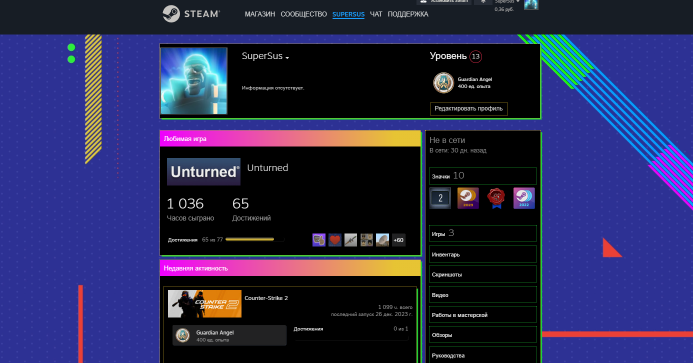Image resolution: width=693 pixels, height=363 pixels.
Task: Open the large SuperSus profile avatar
Action: tap(194, 81)
